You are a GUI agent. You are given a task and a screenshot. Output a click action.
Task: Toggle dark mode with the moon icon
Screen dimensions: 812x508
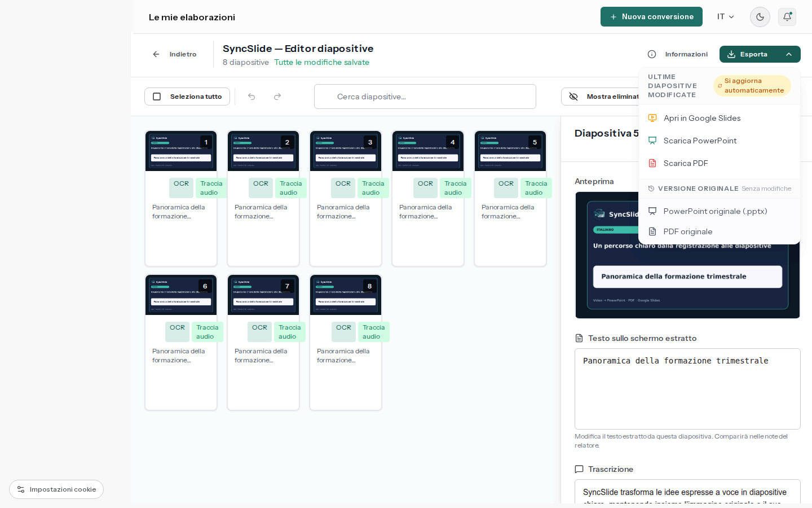760,17
